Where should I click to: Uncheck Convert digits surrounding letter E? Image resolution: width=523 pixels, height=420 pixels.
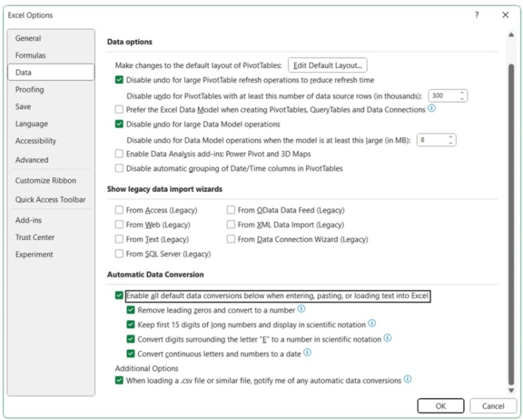click(131, 339)
